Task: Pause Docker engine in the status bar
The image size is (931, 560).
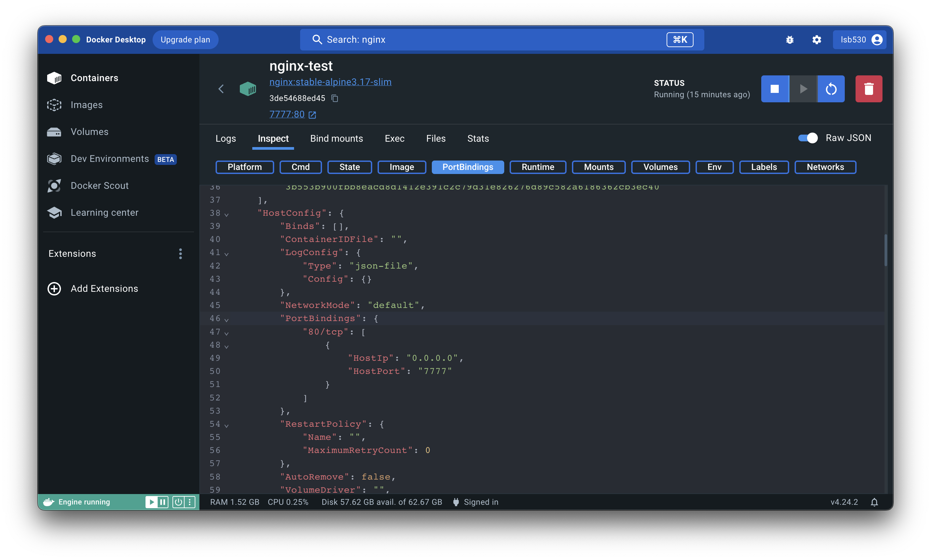Action: (x=163, y=502)
